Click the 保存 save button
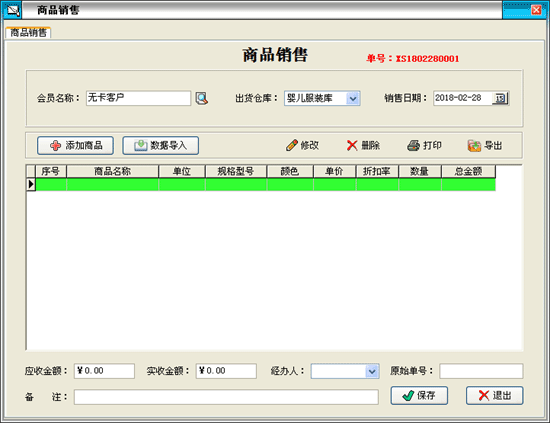Screen dimensions: 550x423 click(x=419, y=396)
